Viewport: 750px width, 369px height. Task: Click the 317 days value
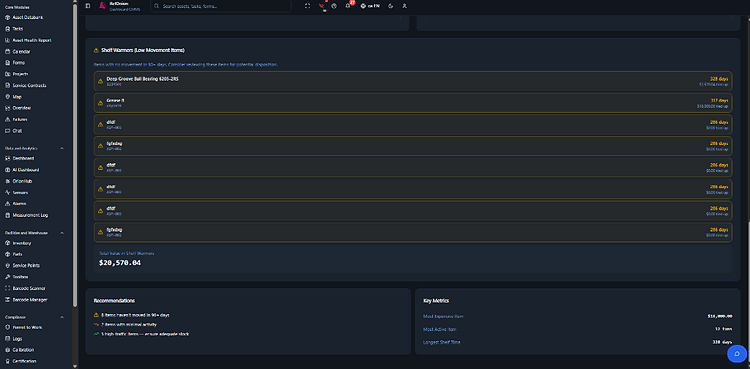(719, 101)
